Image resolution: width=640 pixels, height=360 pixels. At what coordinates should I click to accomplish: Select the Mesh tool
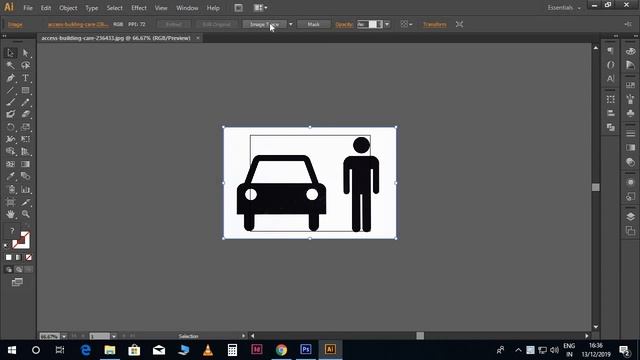click(x=11, y=164)
